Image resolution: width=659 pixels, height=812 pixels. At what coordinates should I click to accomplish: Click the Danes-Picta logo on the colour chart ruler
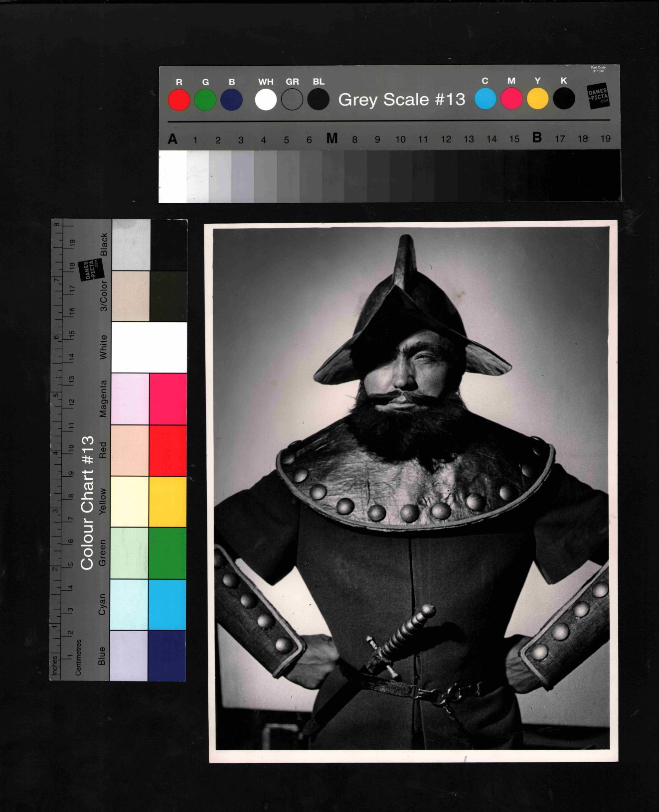tap(91, 270)
